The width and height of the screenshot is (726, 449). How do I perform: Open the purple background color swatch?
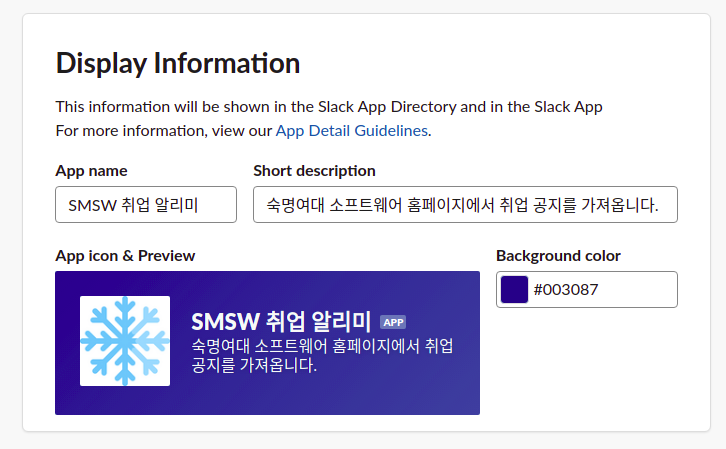[514, 290]
